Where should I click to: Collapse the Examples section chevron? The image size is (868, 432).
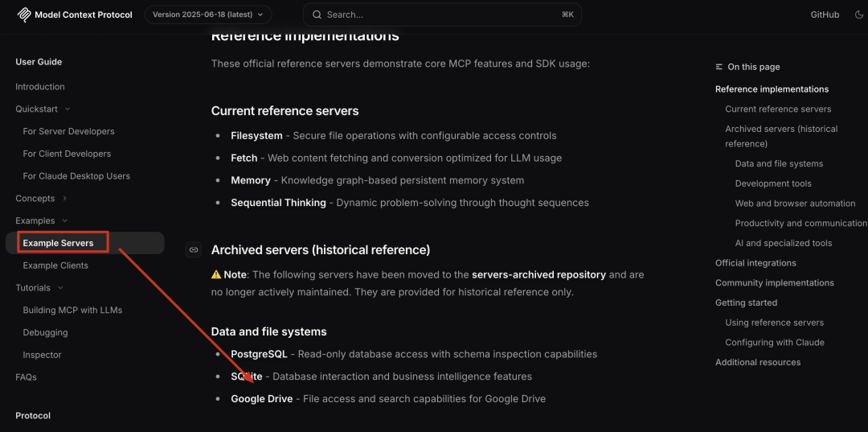65,220
